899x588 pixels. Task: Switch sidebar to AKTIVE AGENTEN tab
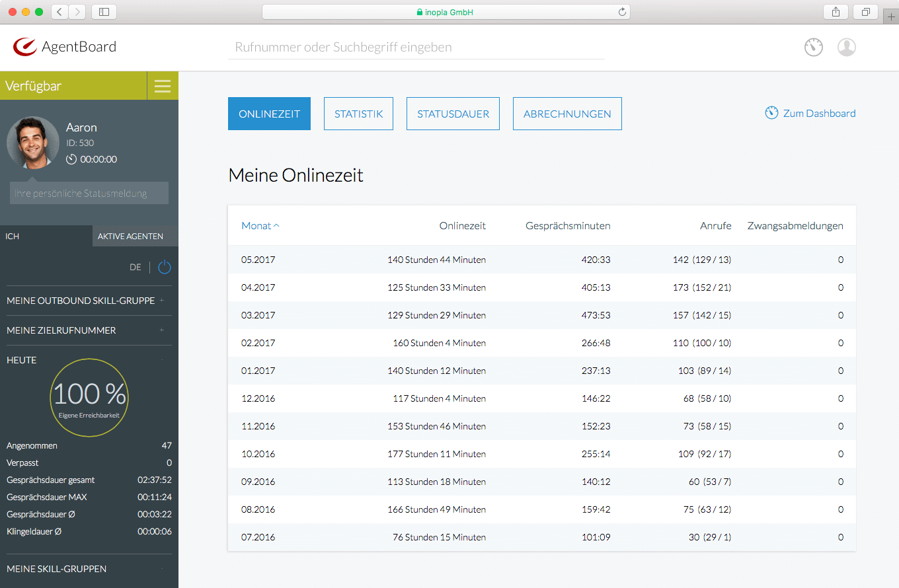tap(136, 236)
